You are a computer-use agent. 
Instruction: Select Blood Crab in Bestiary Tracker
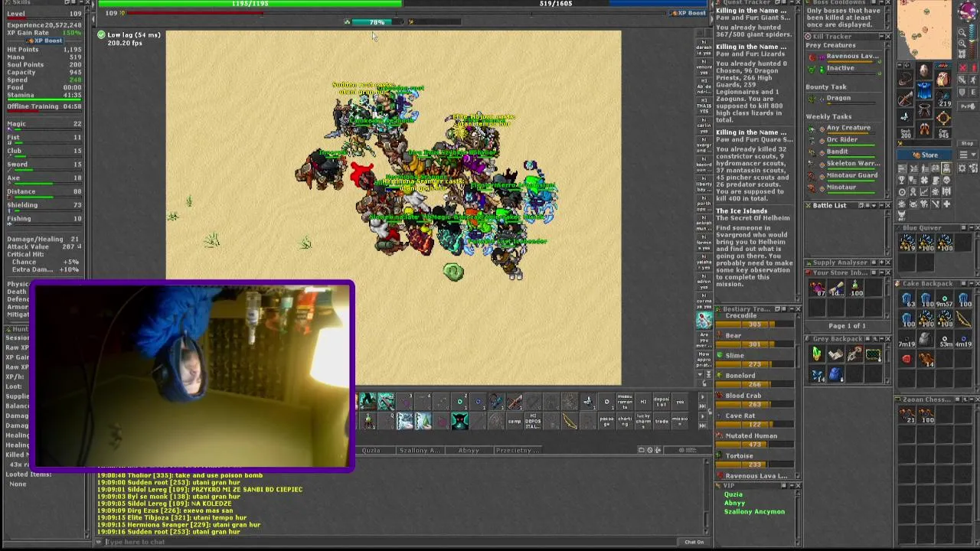point(743,396)
